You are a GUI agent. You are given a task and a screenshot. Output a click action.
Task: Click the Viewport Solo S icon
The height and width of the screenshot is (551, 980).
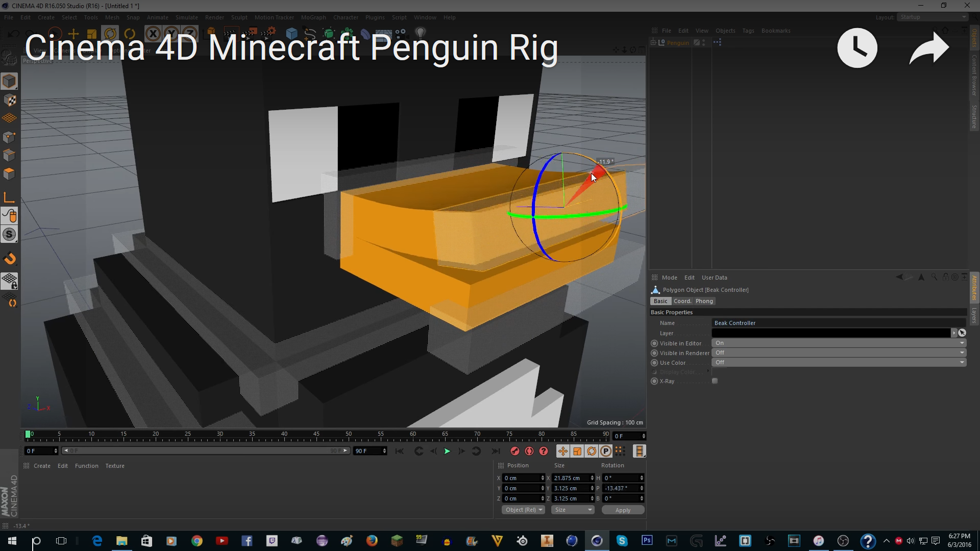tap(9, 234)
